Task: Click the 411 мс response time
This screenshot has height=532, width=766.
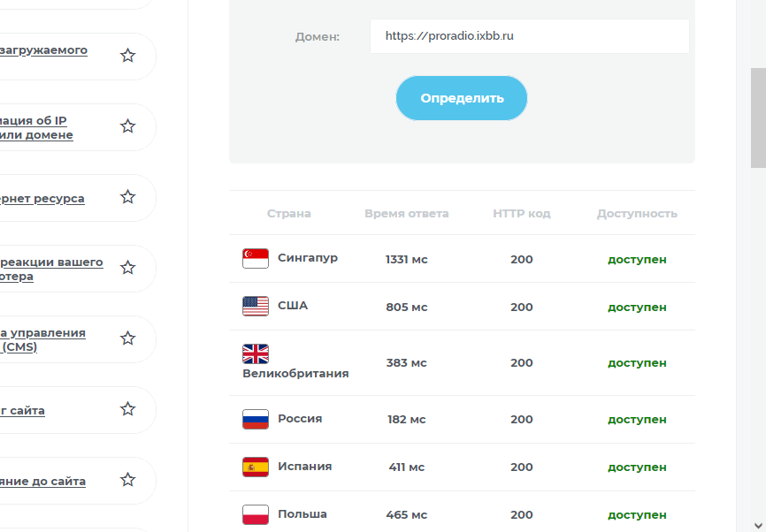Action: coord(407,467)
